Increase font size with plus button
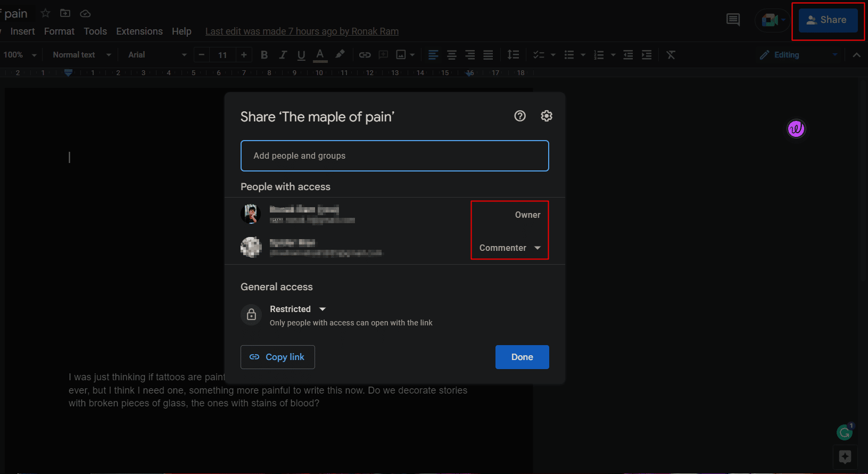 click(244, 55)
